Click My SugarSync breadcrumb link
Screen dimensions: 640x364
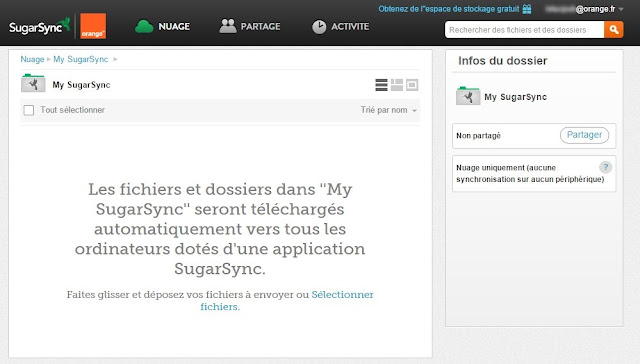pyautogui.click(x=80, y=59)
